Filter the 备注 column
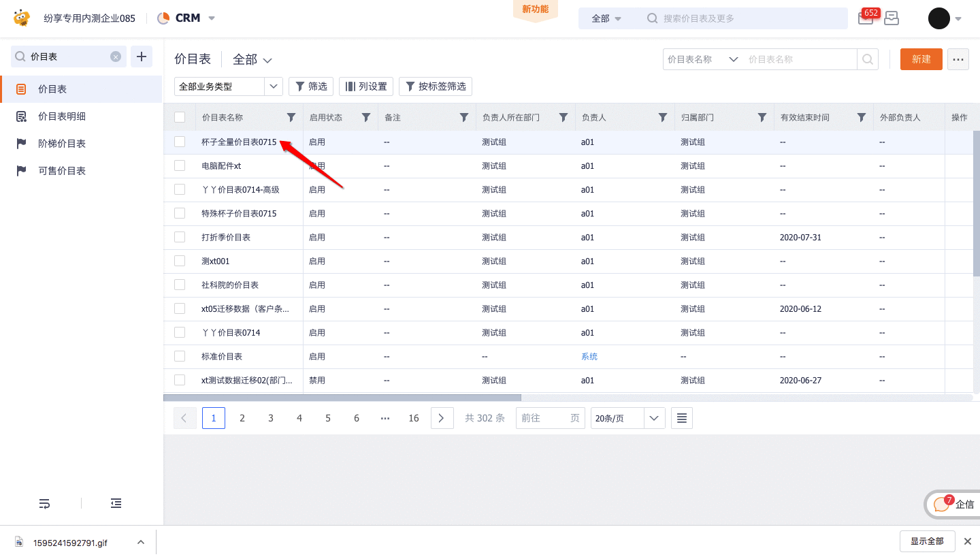The image size is (980, 559). 464,118
